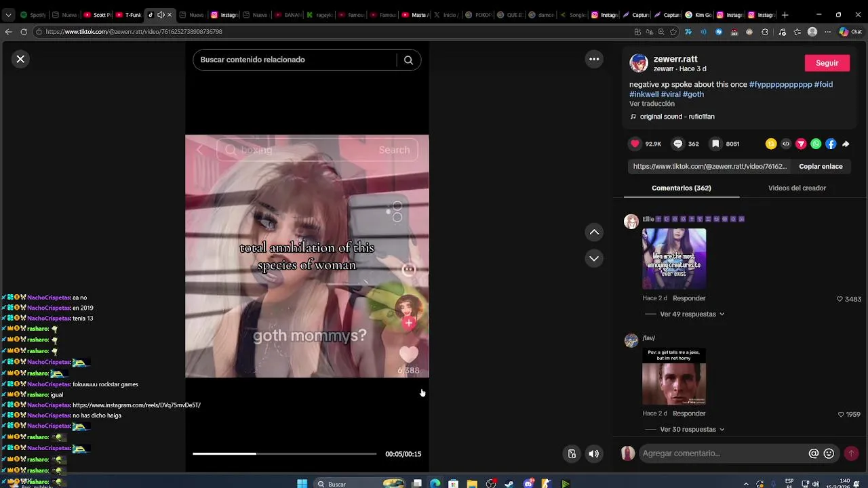
Task: Open the #goth hashtag
Action: click(693, 94)
